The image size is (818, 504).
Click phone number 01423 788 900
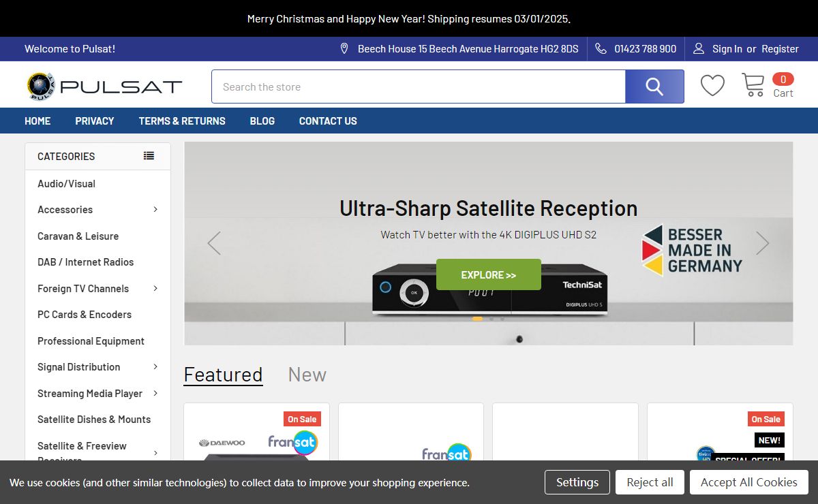646,48
